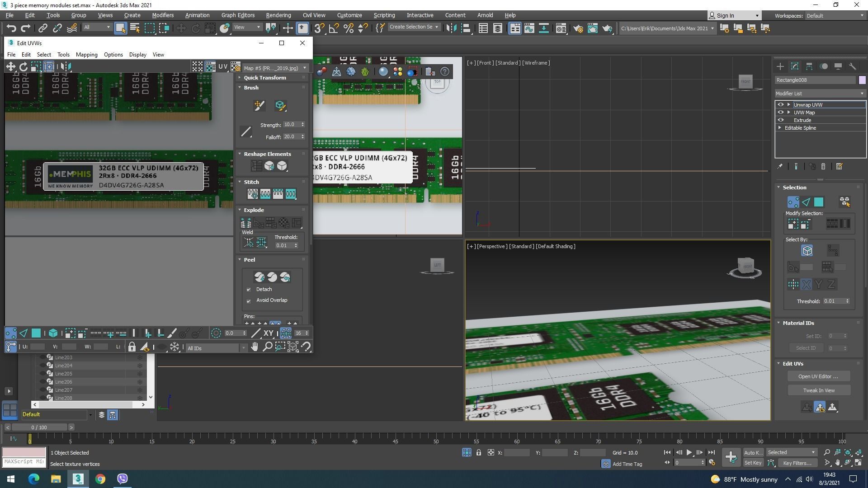Toggle visibility of Line205 in scene explorer
868x488 pixels.
click(42, 374)
